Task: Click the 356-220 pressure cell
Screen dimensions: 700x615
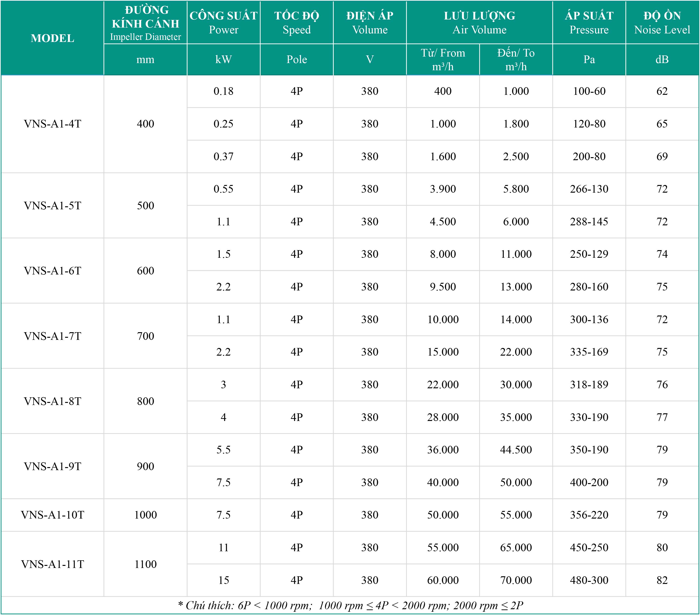Action: click(589, 515)
